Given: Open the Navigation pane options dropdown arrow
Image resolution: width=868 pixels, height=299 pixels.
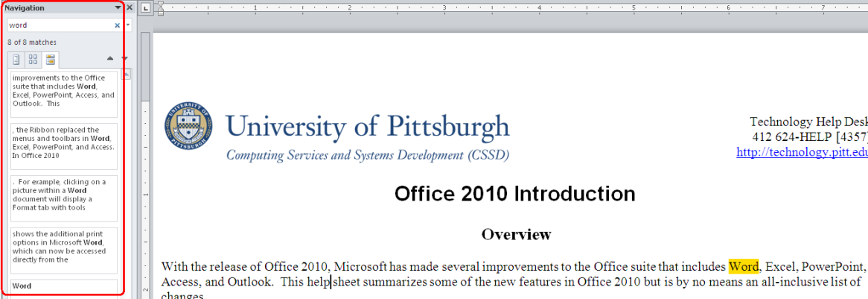Looking at the screenshot, I should click(x=118, y=7).
